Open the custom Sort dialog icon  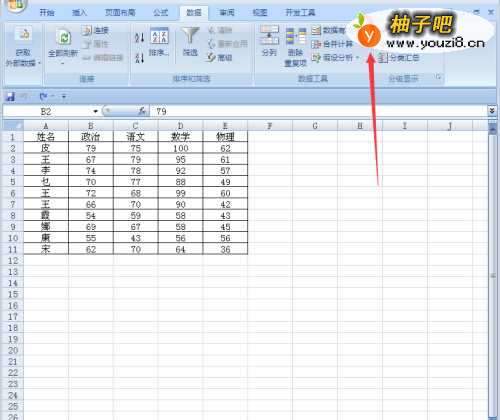click(x=159, y=36)
